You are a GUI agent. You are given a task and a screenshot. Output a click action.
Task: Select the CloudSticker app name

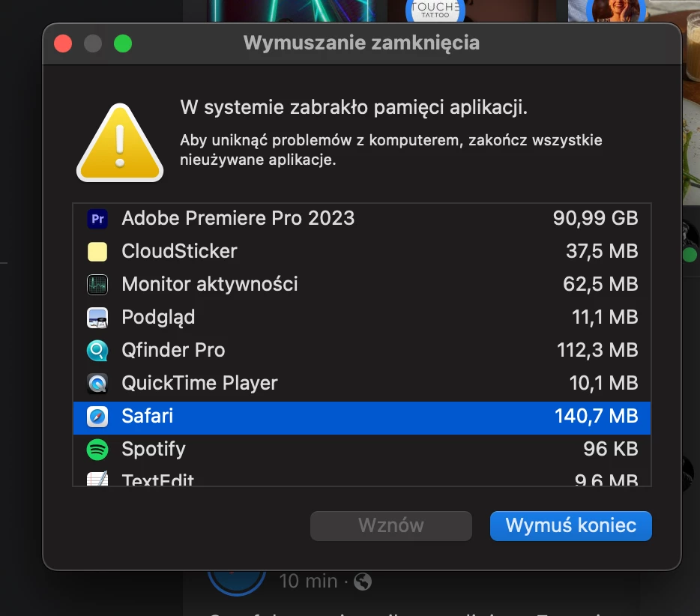pyautogui.click(x=179, y=251)
